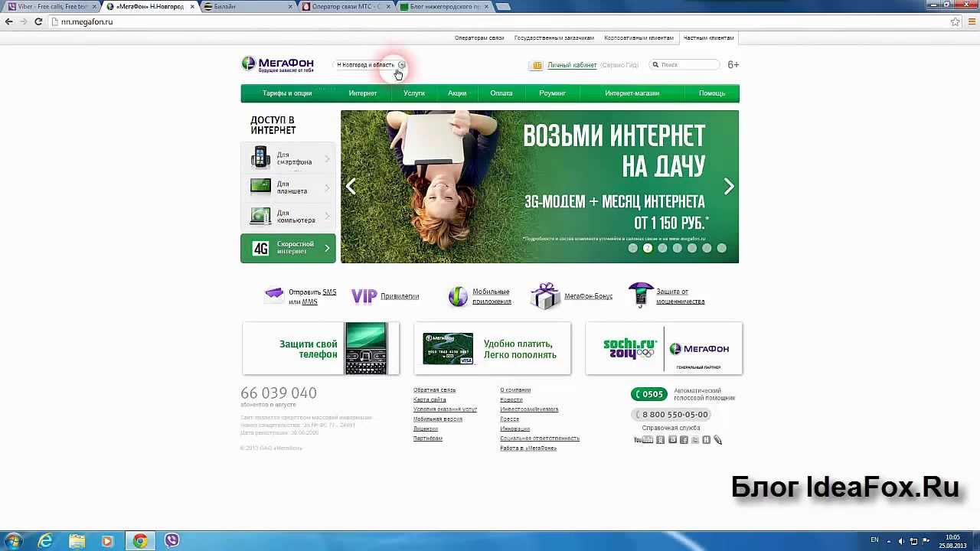Screen dimensions: 980x551
Task: Open the Удобно платить bank card banner
Action: pyautogui.click(x=492, y=348)
